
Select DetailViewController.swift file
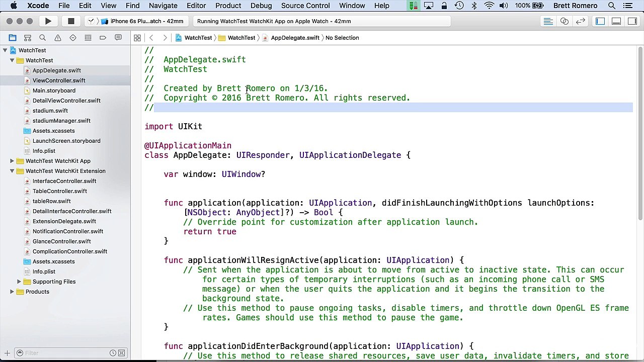(65, 101)
